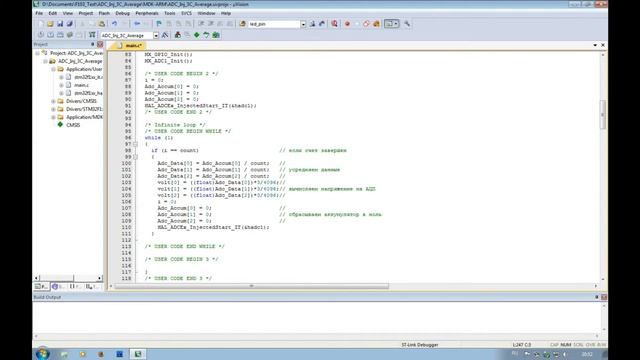Open the ADC_Inj_3C_Average target dropdown
The image size is (640, 360).
coord(156,36)
